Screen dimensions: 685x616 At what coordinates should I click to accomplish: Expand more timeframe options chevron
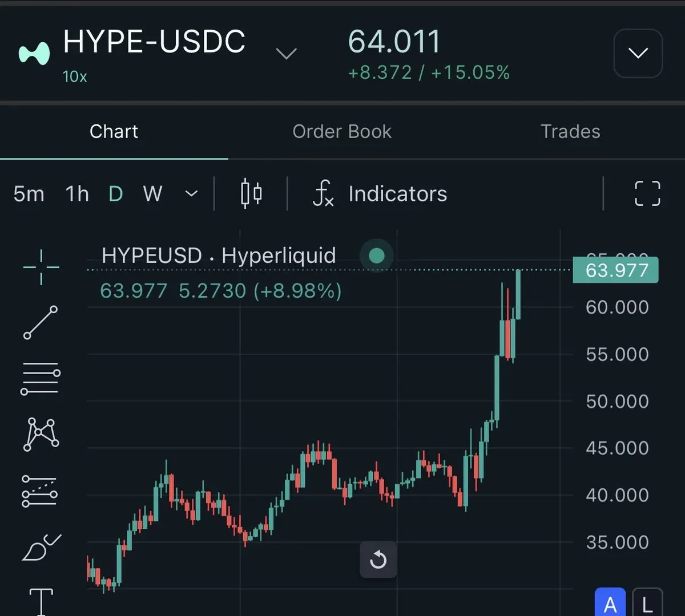(192, 194)
